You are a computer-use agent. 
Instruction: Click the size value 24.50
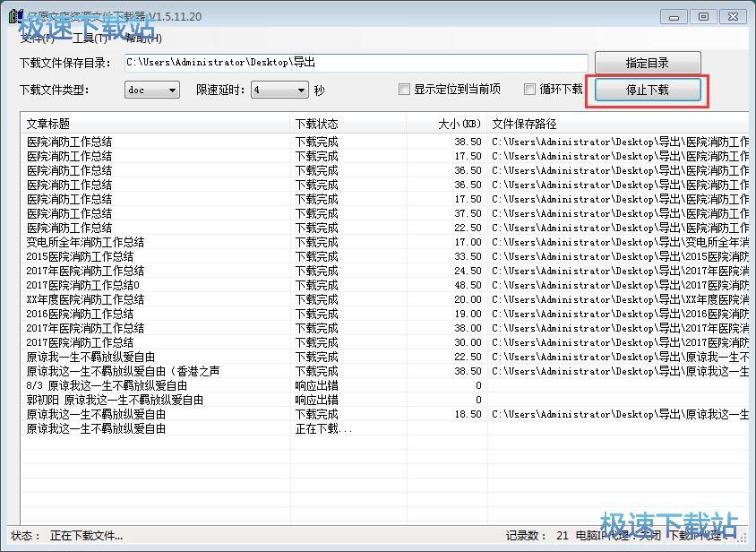[468, 272]
